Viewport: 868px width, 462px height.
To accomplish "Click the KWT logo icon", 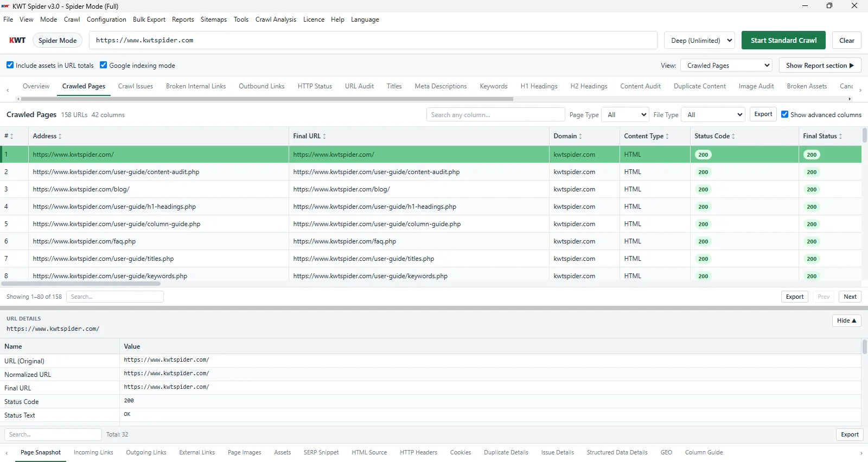I will point(17,40).
